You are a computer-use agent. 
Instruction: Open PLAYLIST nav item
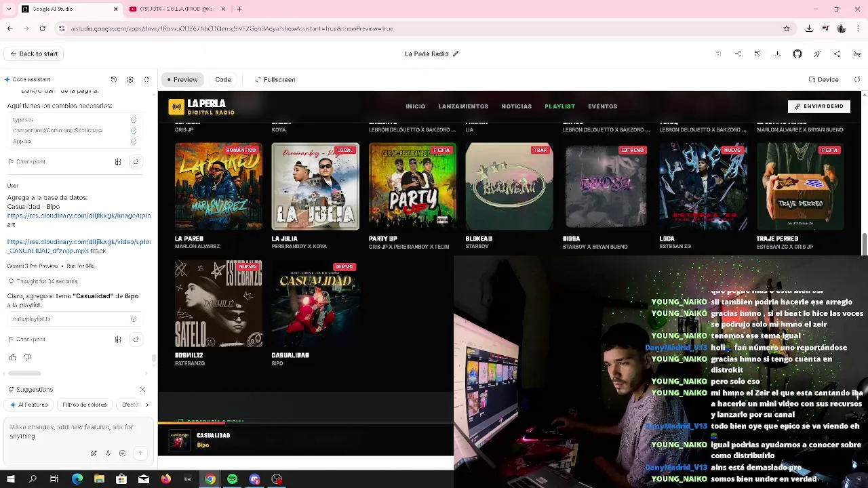pos(559,106)
